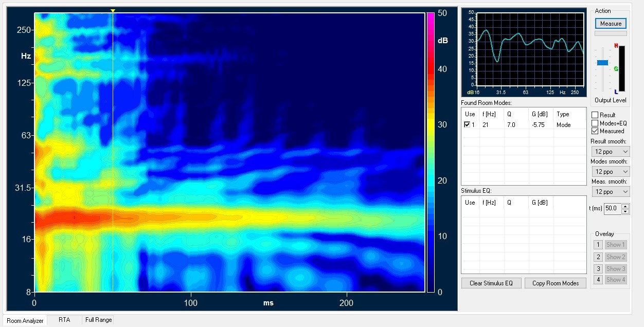Click the t (ms) input field
Image resolution: width=644 pixels, height=327 pixels.
(613, 208)
